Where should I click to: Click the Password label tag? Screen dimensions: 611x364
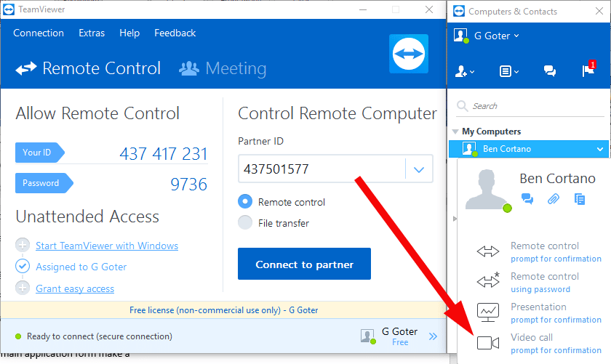(x=44, y=183)
